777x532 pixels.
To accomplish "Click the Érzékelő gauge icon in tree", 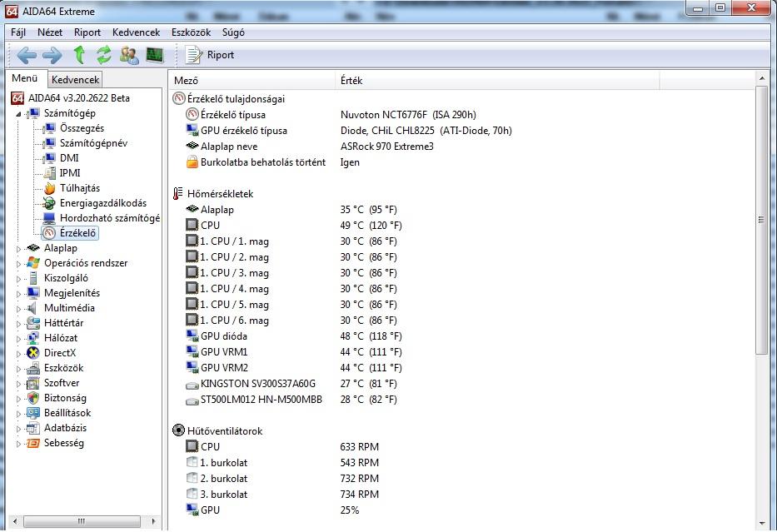I will pyautogui.click(x=49, y=233).
